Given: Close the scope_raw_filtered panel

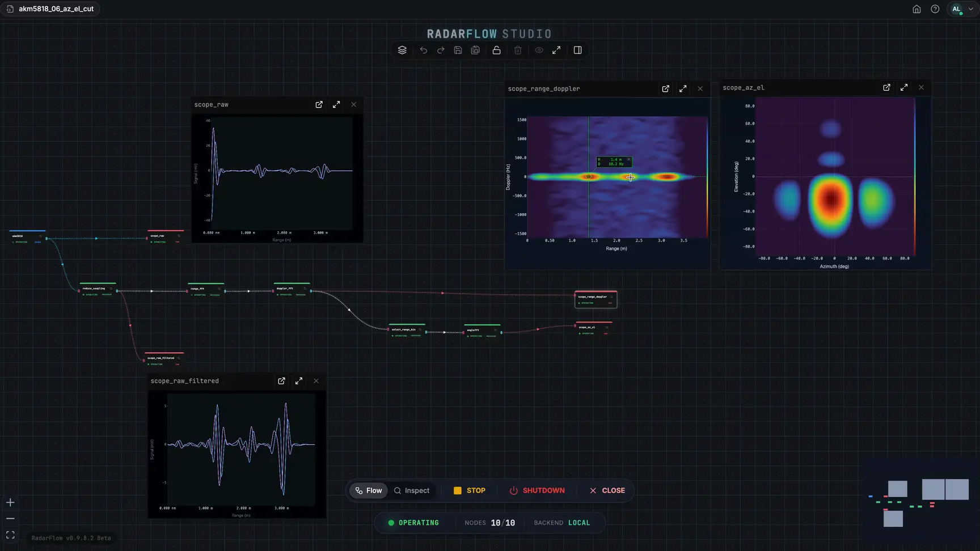Looking at the screenshot, I should click(x=316, y=381).
